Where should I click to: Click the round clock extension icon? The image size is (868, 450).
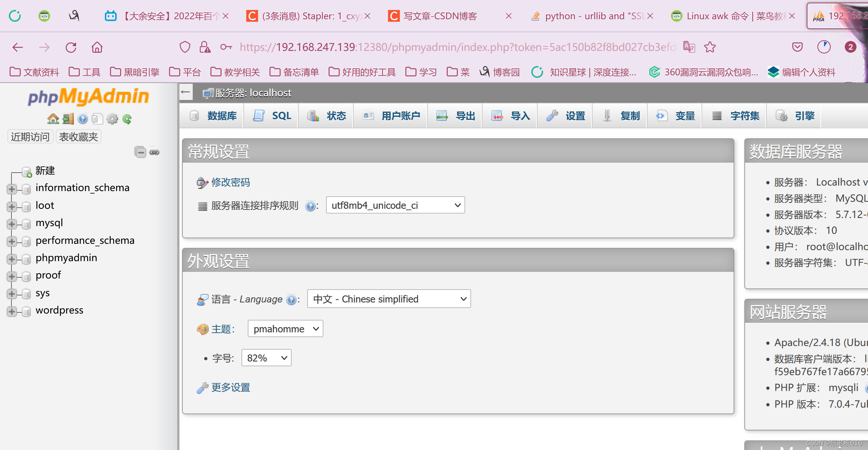pyautogui.click(x=824, y=47)
